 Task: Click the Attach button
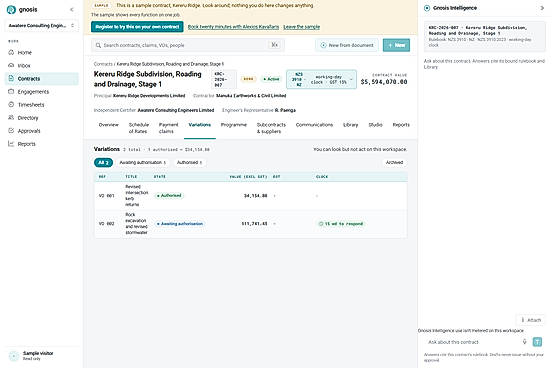tap(531, 320)
